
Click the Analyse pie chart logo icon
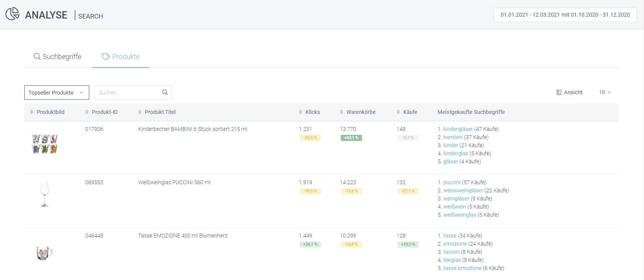point(12,14)
